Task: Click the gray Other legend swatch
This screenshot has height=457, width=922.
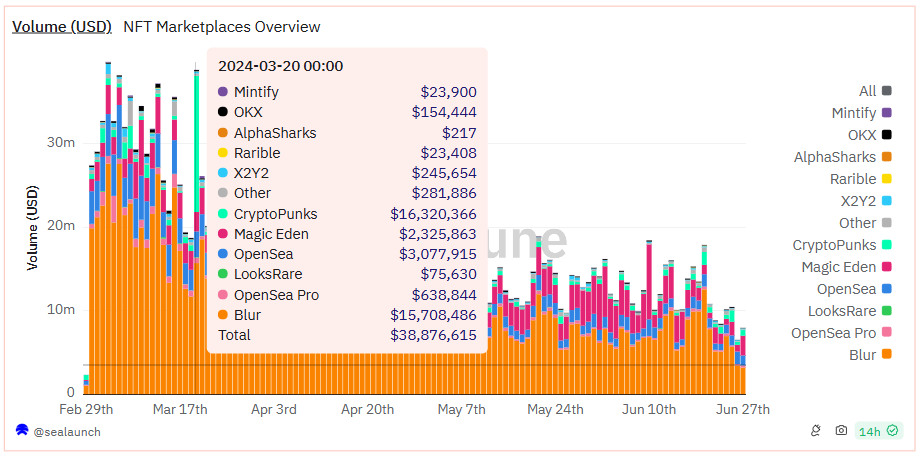Action: (886, 223)
